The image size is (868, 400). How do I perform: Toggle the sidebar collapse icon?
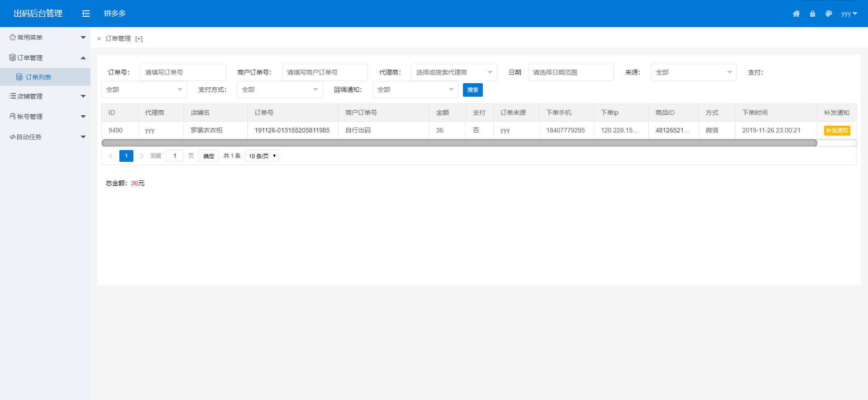[x=86, y=14]
